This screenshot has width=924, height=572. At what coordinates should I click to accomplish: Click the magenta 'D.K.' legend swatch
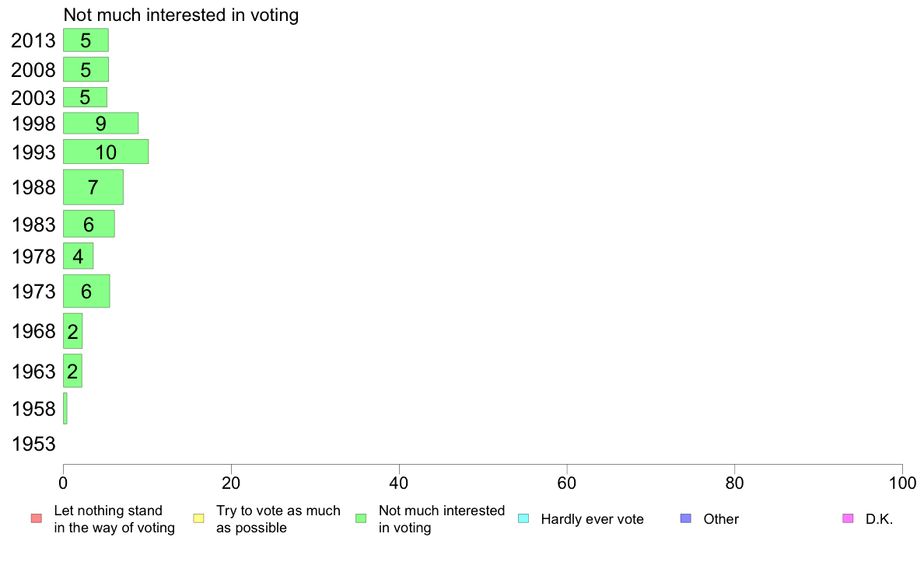[848, 518]
